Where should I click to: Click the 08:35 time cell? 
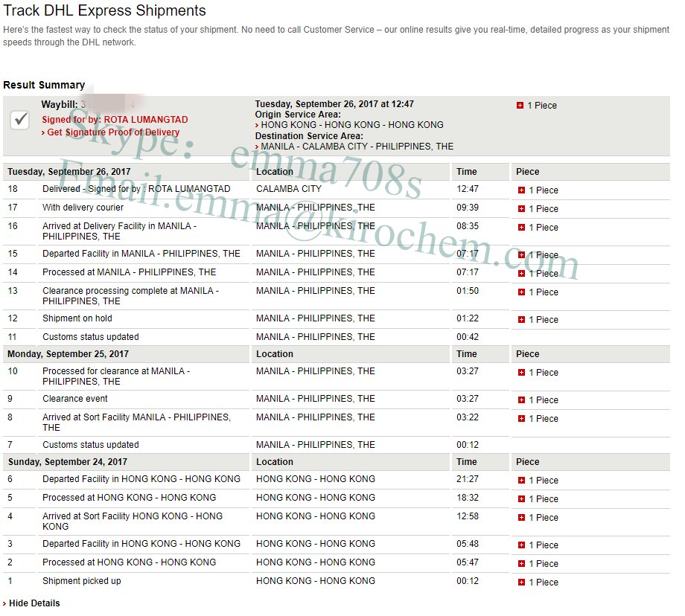tap(468, 226)
